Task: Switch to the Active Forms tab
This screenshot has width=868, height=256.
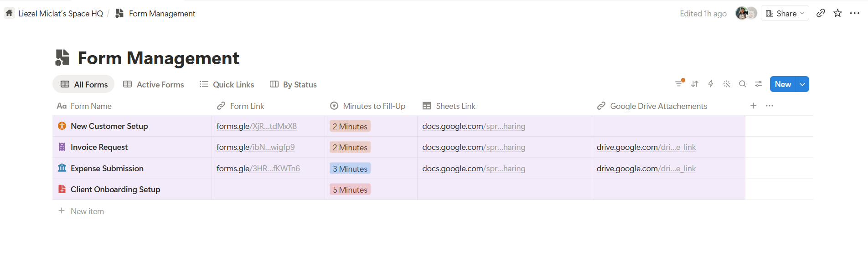Action: click(154, 84)
